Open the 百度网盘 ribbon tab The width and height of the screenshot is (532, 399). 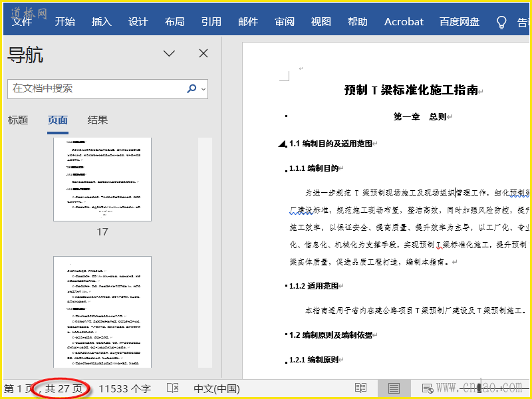click(460, 22)
